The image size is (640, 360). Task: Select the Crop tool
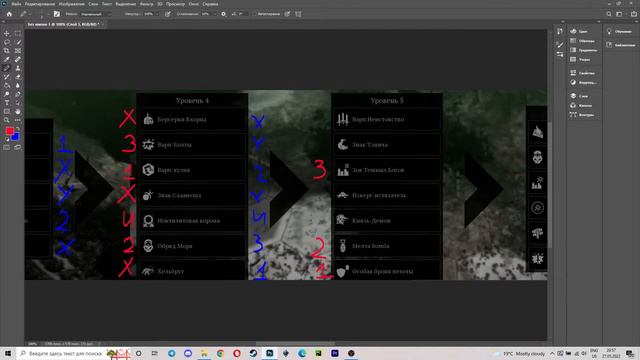(x=7, y=51)
